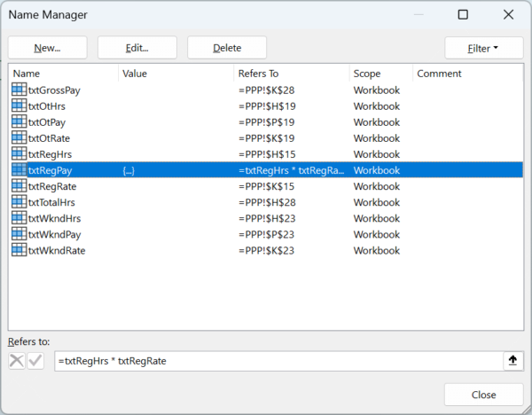The image size is (532, 415).
Task: Click into the Refers to formula field
Action: pyautogui.click(x=275, y=361)
